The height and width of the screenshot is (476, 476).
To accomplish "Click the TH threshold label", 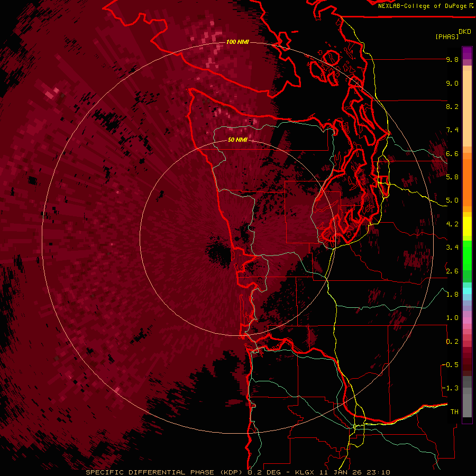I will click(x=454, y=412).
